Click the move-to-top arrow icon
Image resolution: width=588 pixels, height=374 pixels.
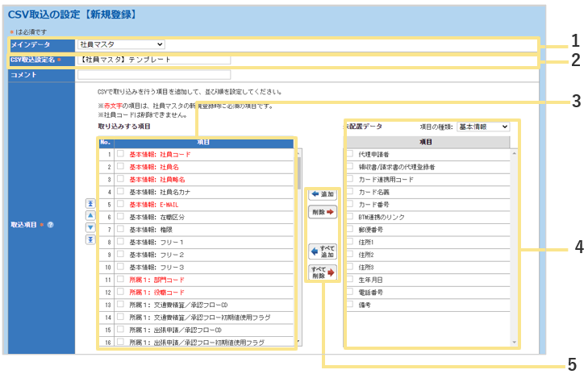click(x=90, y=204)
